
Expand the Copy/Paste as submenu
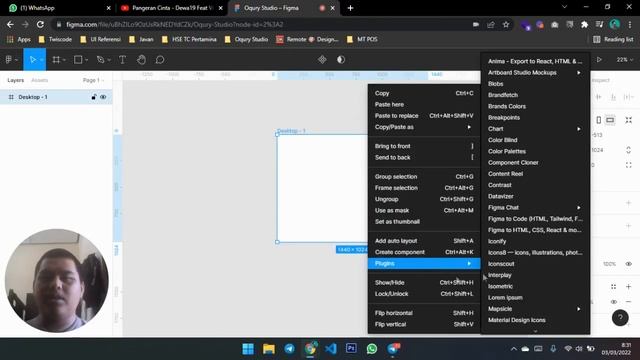click(x=423, y=127)
